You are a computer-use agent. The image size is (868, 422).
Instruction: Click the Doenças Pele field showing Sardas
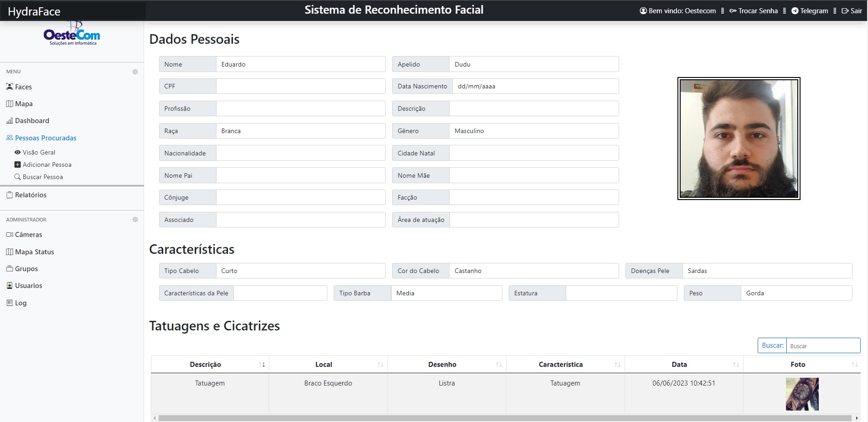pos(767,271)
